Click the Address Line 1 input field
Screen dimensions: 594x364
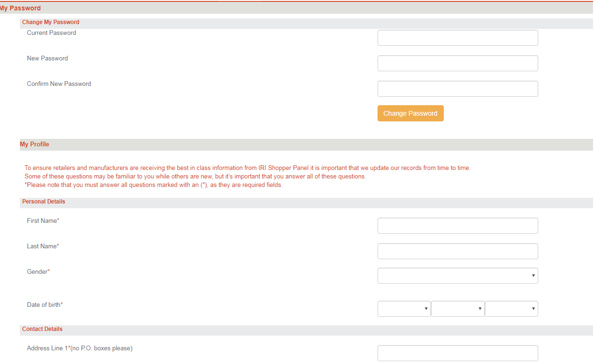point(457,353)
